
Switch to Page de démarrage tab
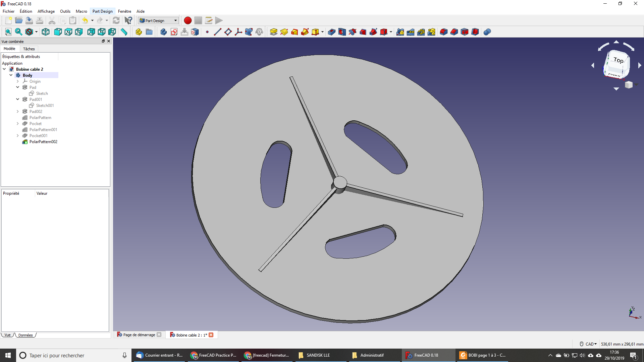coord(139,335)
